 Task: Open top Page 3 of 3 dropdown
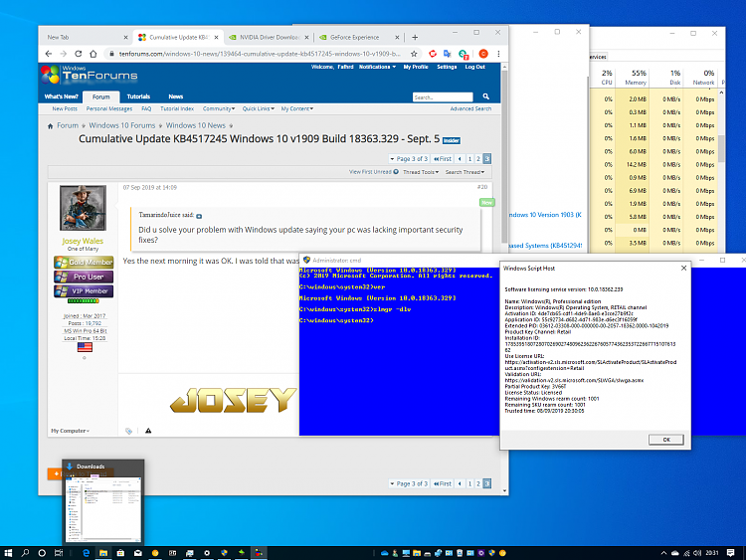tap(409, 158)
